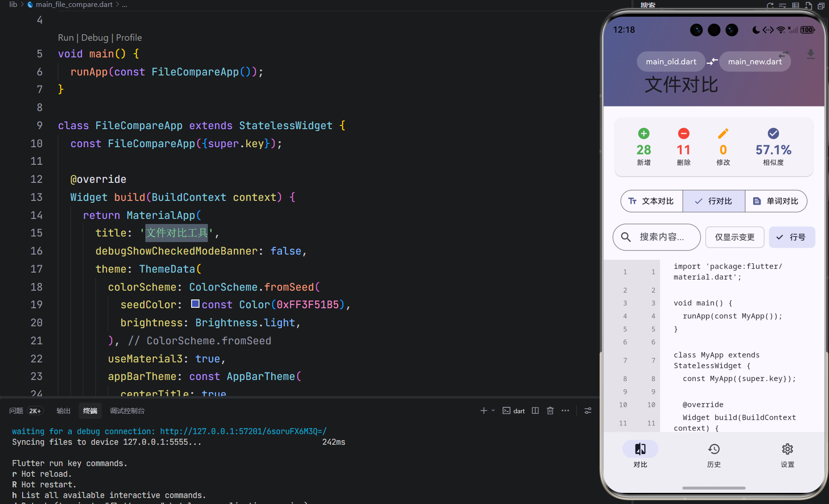Select 行对比 line compare mode

[x=714, y=201]
